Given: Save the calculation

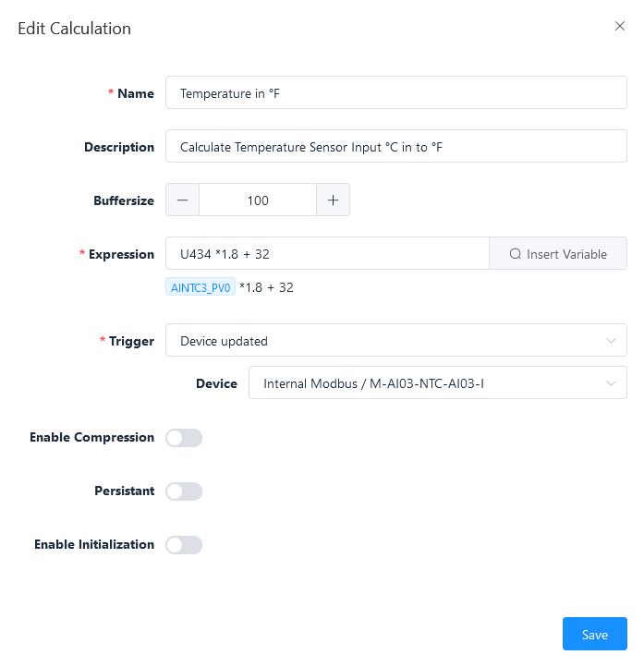Looking at the screenshot, I should (x=594, y=635).
